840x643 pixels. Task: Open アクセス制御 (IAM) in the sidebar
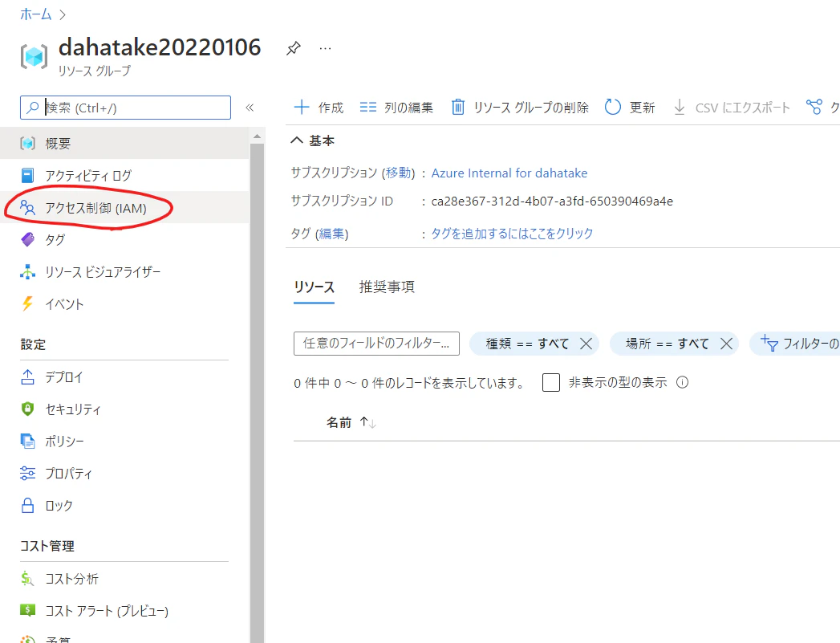click(124, 207)
